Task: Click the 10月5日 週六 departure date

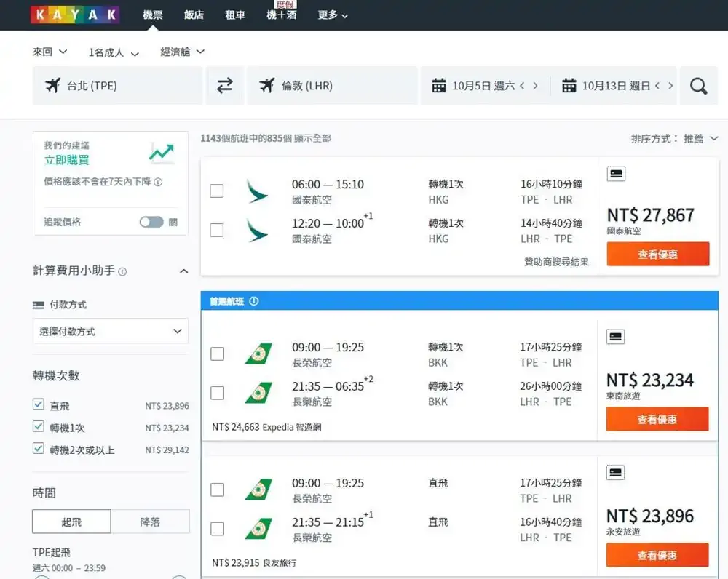Action: click(x=483, y=86)
